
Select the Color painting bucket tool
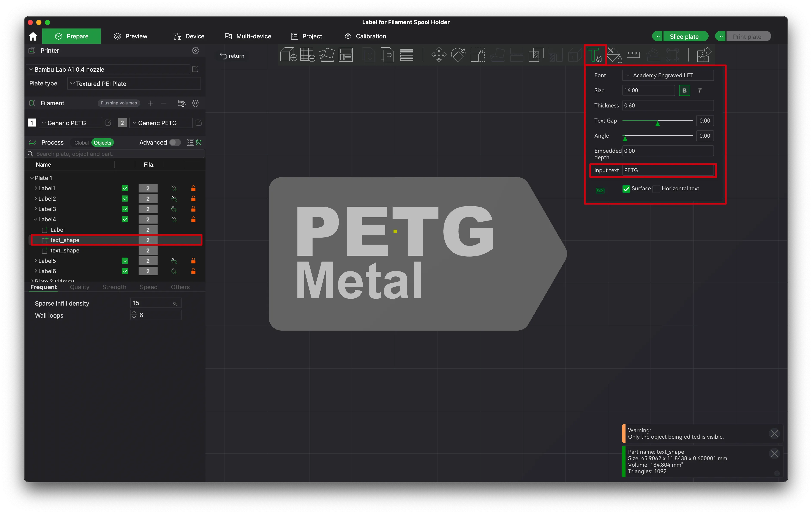(x=614, y=55)
